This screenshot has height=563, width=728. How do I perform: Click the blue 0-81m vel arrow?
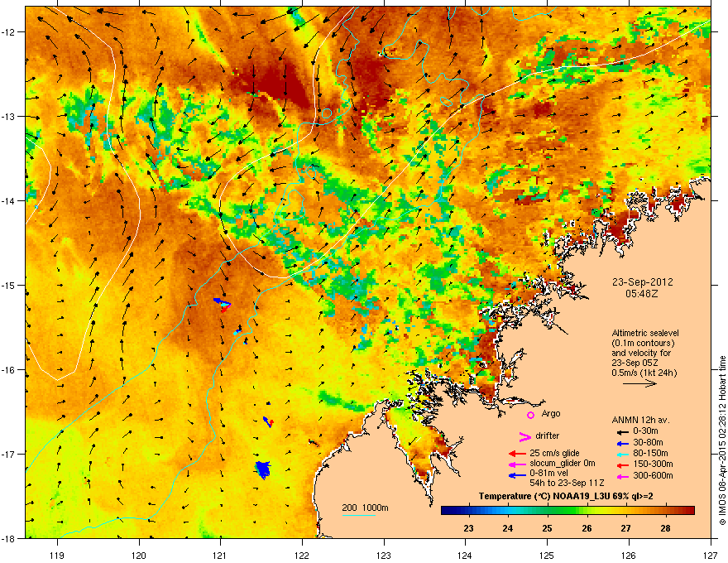pos(517,475)
